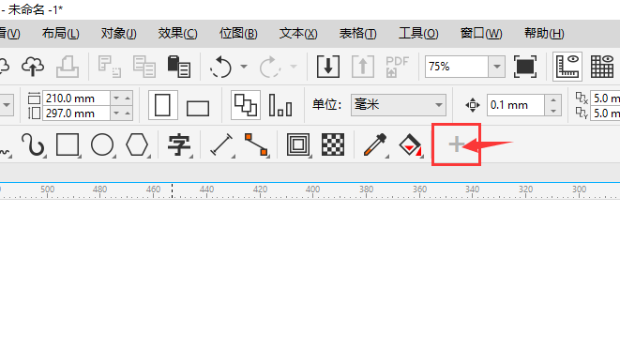620x364 pixels.
Task: Select the Rectangle tool
Action: (x=68, y=144)
